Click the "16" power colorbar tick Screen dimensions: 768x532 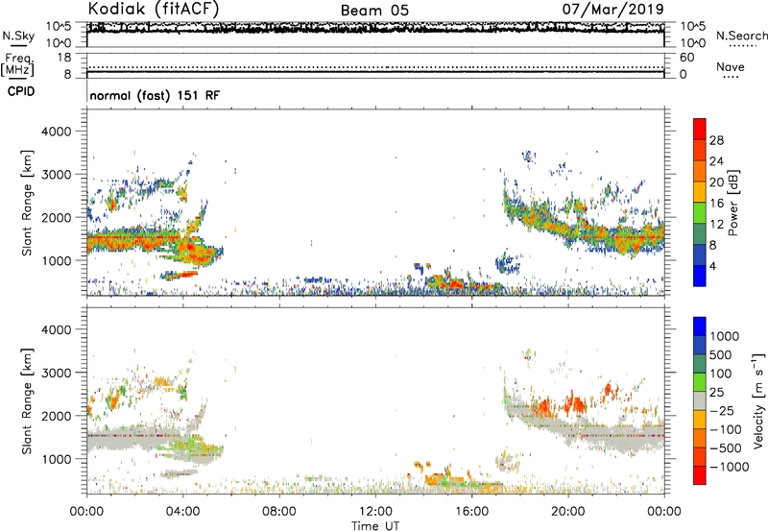point(716,204)
